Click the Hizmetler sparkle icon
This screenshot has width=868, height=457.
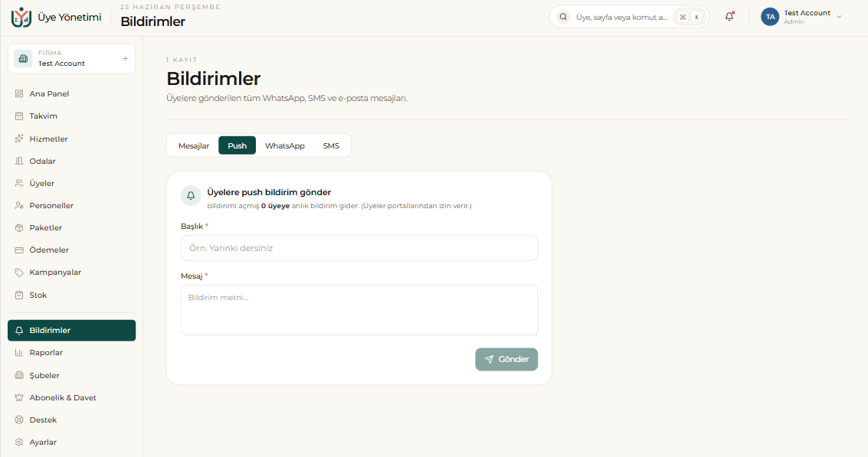pos(19,139)
